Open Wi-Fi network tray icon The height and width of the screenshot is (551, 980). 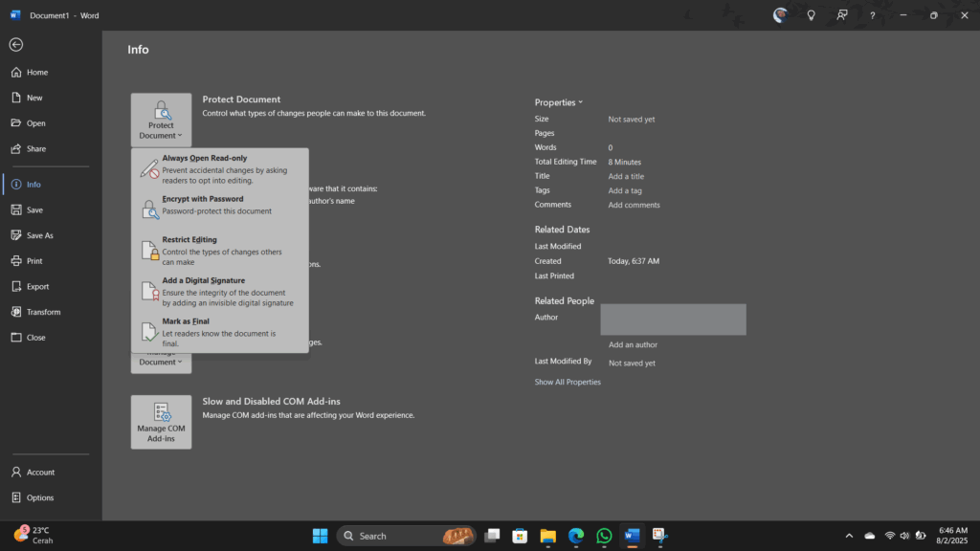tap(889, 536)
